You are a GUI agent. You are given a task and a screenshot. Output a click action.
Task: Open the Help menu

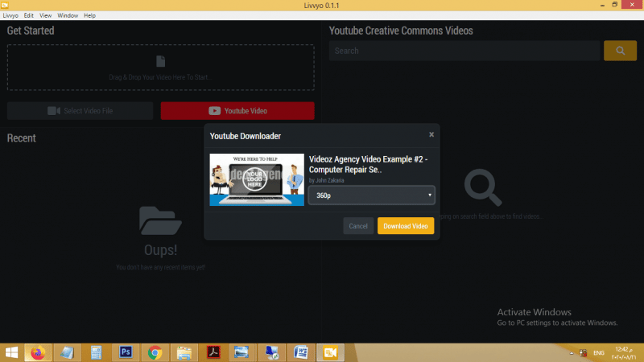(89, 15)
